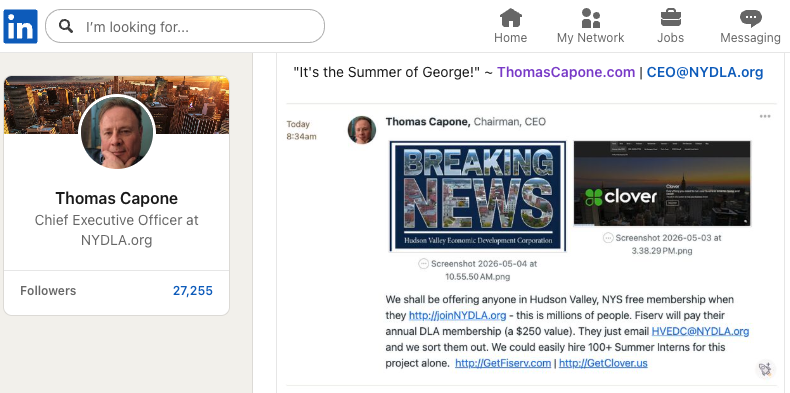Open the http://GetFiserv.com link
The height and width of the screenshot is (393, 790).
(503, 363)
